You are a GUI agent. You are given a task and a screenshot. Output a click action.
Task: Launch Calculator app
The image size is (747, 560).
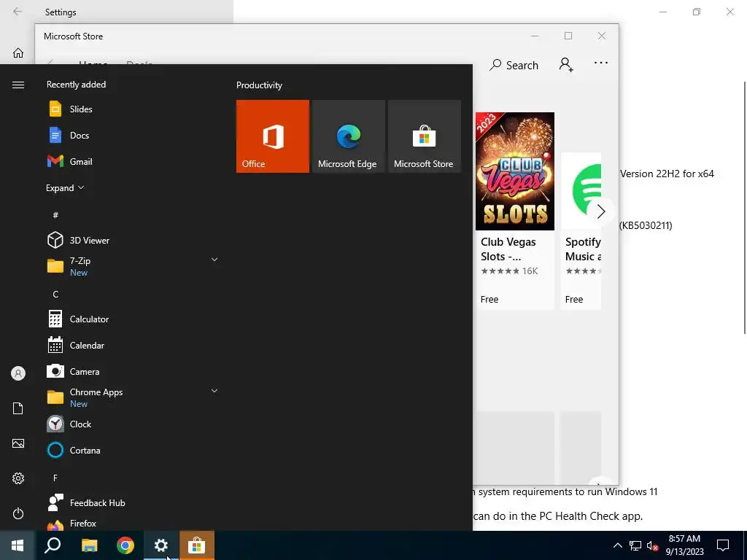click(133, 319)
